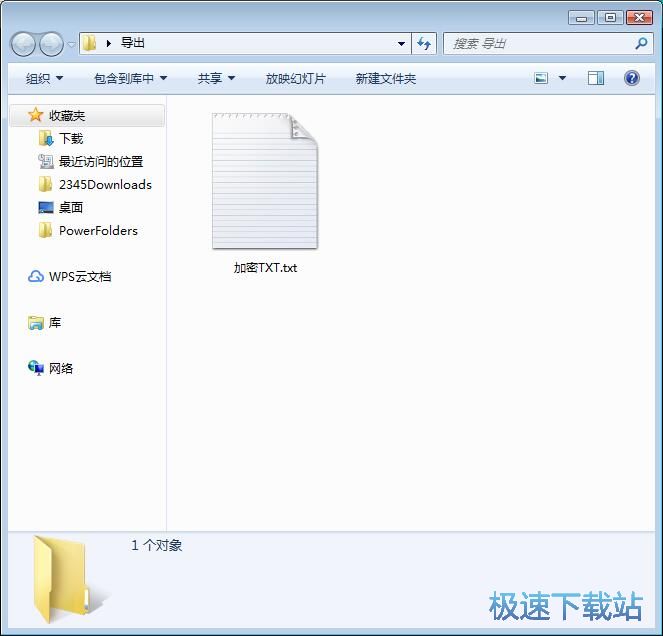Open recent pages dropdown next to navigation arrows
This screenshot has height=636, width=663.
click(x=71, y=44)
